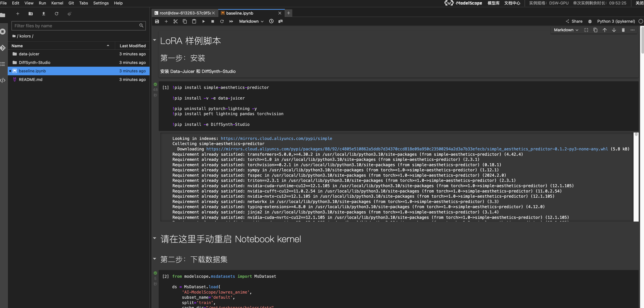The height and width of the screenshot is (308, 644).
Task: Open the Kernel menu
Action: pos(57,3)
